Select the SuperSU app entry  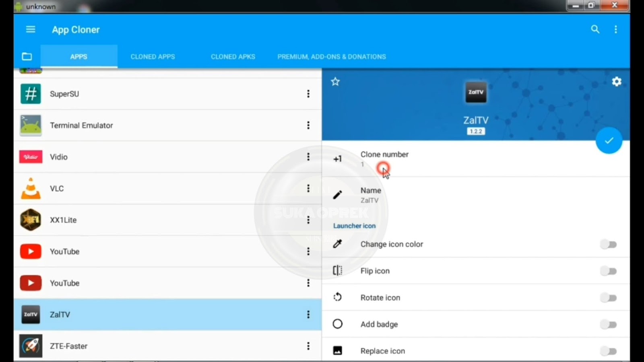coord(121,94)
